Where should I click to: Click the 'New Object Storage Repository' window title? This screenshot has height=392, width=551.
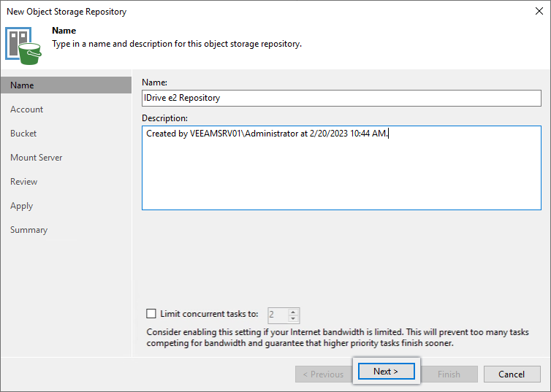pos(66,12)
